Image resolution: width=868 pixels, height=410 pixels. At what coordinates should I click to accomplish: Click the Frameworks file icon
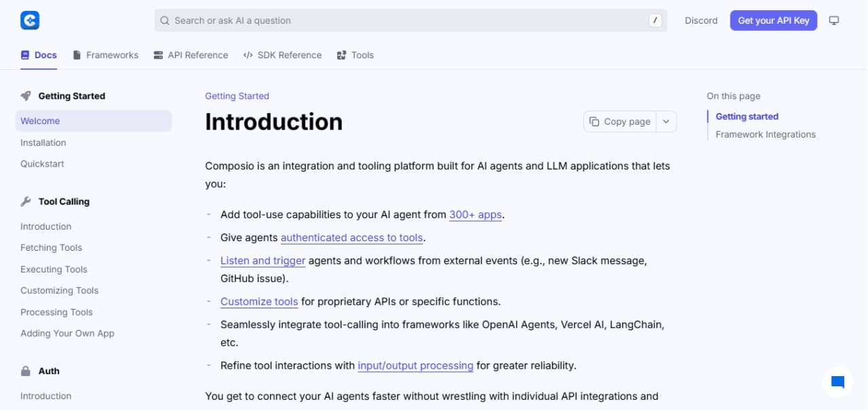[x=77, y=55]
